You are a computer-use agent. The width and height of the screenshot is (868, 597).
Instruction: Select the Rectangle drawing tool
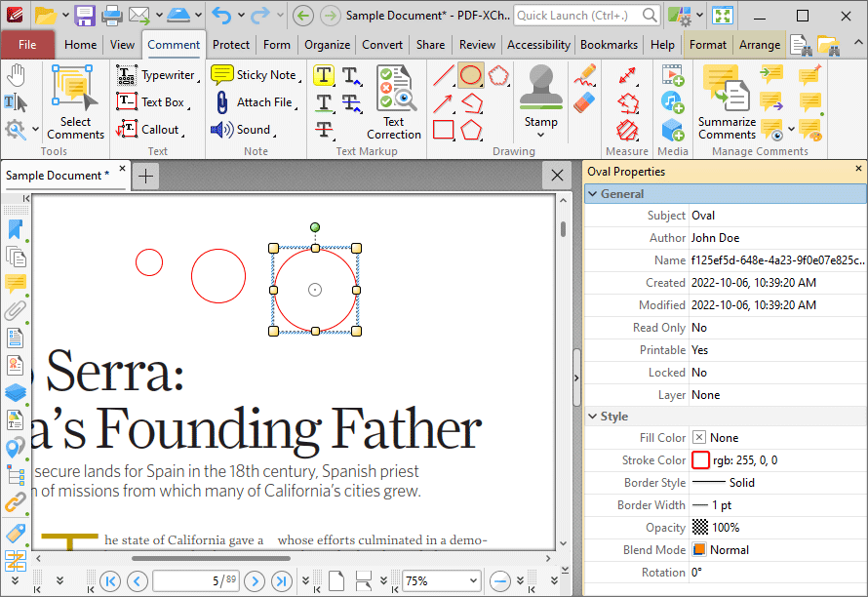(x=444, y=130)
